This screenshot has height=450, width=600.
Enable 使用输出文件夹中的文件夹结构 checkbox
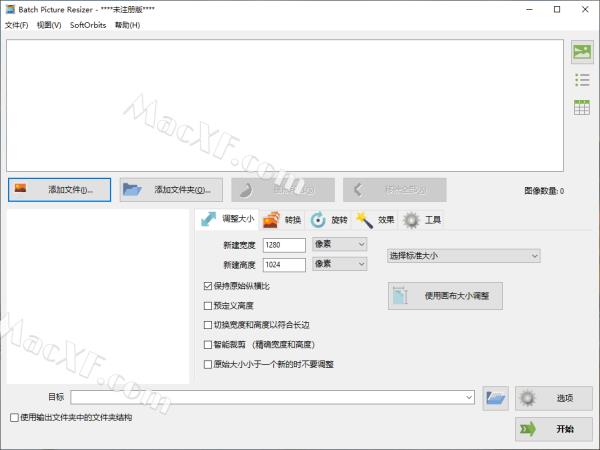(14, 417)
